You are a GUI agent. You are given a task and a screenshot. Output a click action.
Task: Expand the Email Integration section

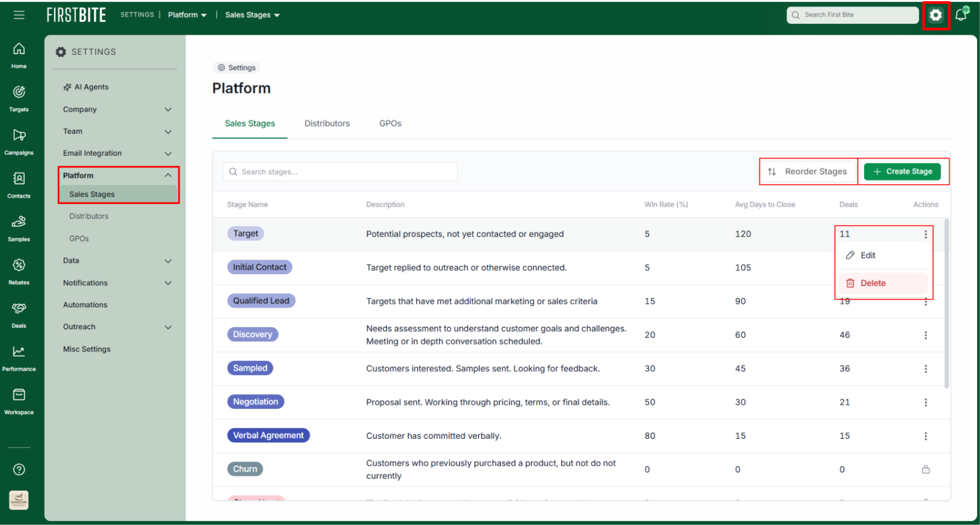(x=117, y=154)
